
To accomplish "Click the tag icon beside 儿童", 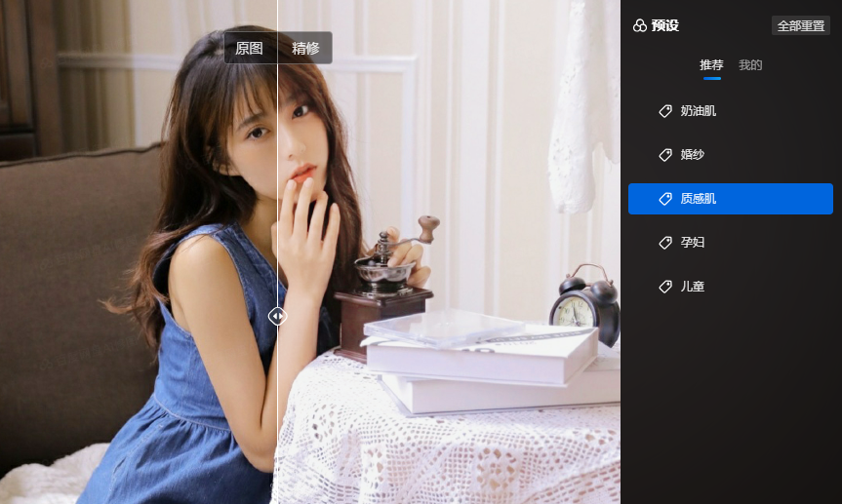I will pyautogui.click(x=665, y=287).
